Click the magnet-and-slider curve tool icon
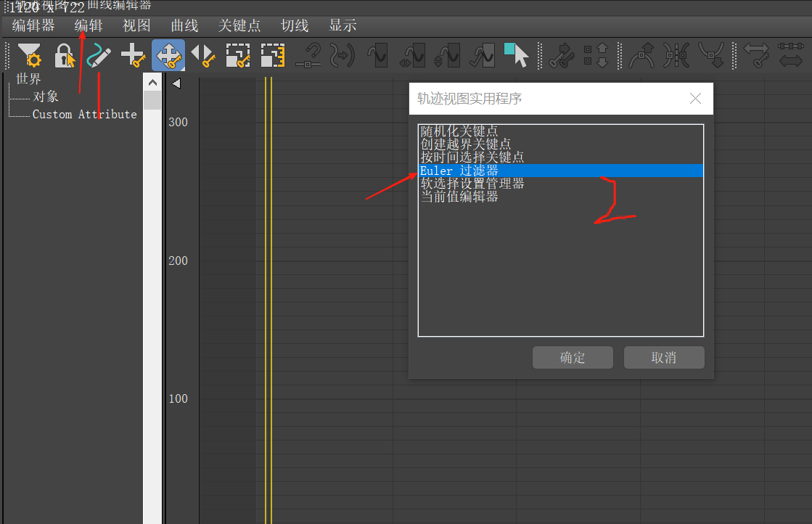This screenshot has height=524, width=812. 308,55
